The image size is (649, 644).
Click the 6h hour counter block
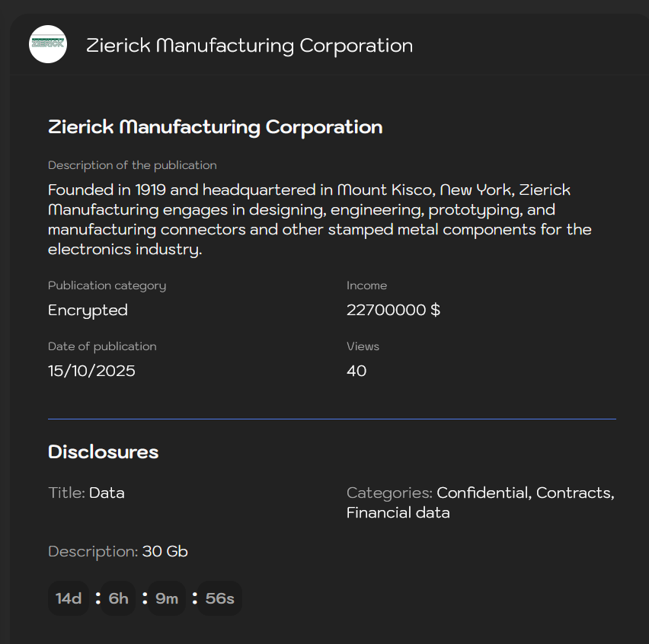(x=117, y=598)
